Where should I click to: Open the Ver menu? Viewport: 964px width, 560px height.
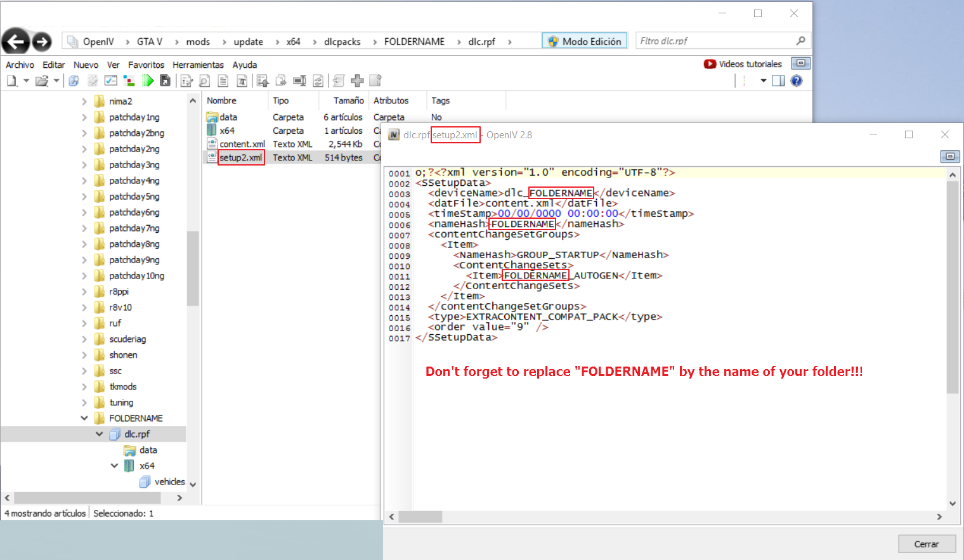113,65
